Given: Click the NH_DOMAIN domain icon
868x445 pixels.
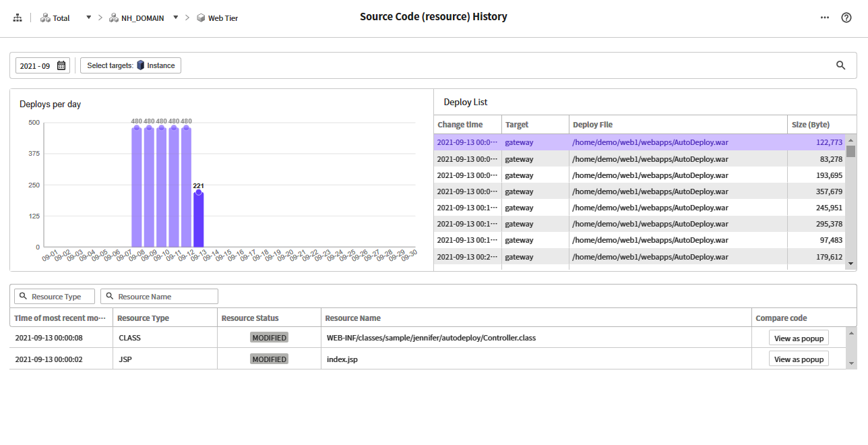Looking at the screenshot, I should click(114, 18).
